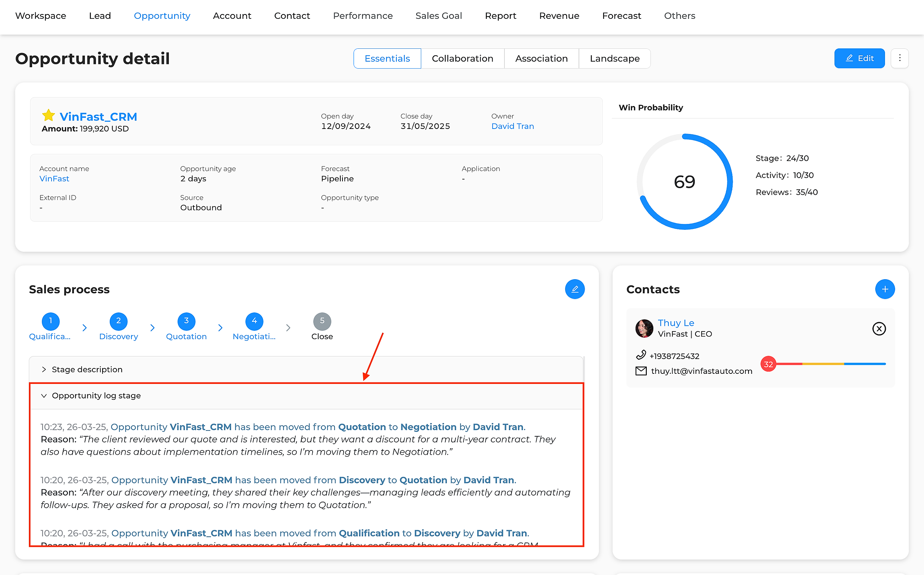Click the gold star favorite icon beside VinFast_CRM
Viewport: 924px width, 575px height.
(49, 115)
